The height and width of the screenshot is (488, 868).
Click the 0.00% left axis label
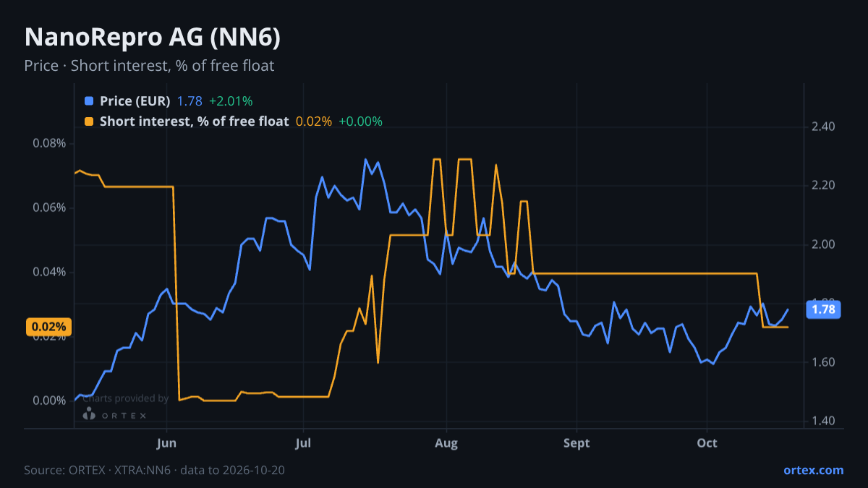click(x=49, y=401)
